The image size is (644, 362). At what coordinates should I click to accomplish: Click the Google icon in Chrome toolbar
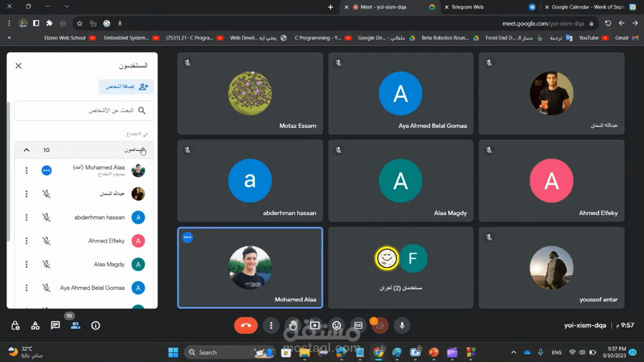click(x=107, y=23)
